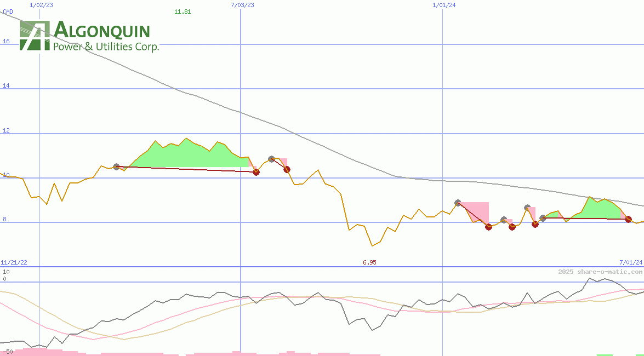Select the gray signal dot above the pink band
Viewport: 644px width, 356px height.
(x=458, y=203)
